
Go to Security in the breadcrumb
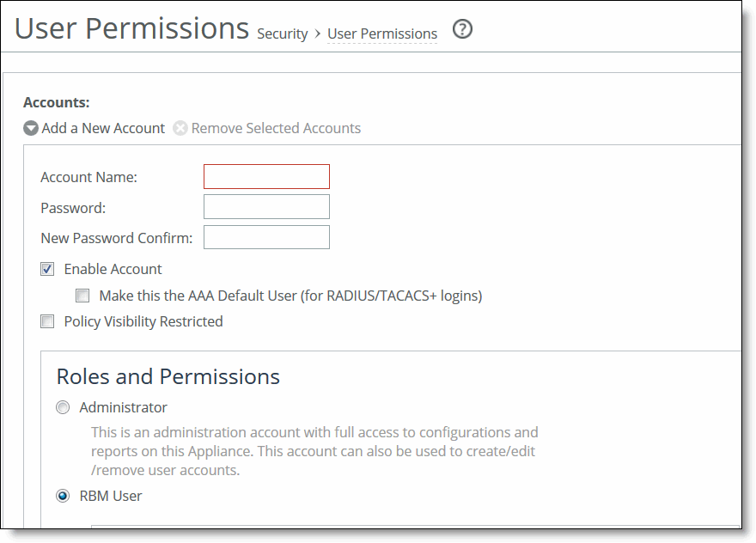coord(282,34)
